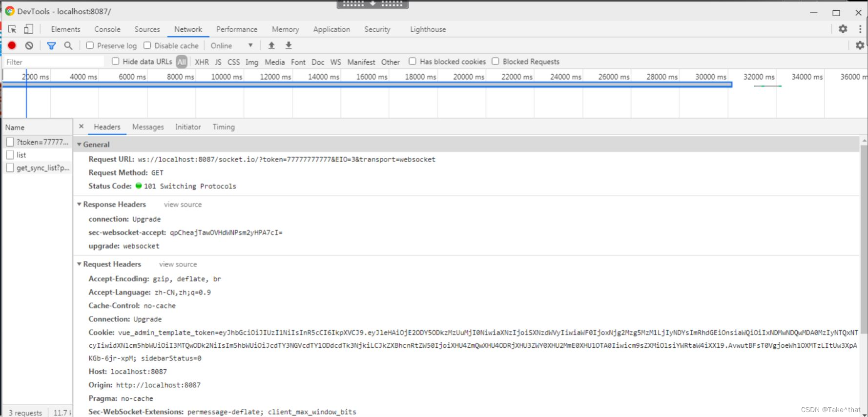Image resolution: width=868 pixels, height=417 pixels.
Task: Close the request details panel
Action: point(82,126)
